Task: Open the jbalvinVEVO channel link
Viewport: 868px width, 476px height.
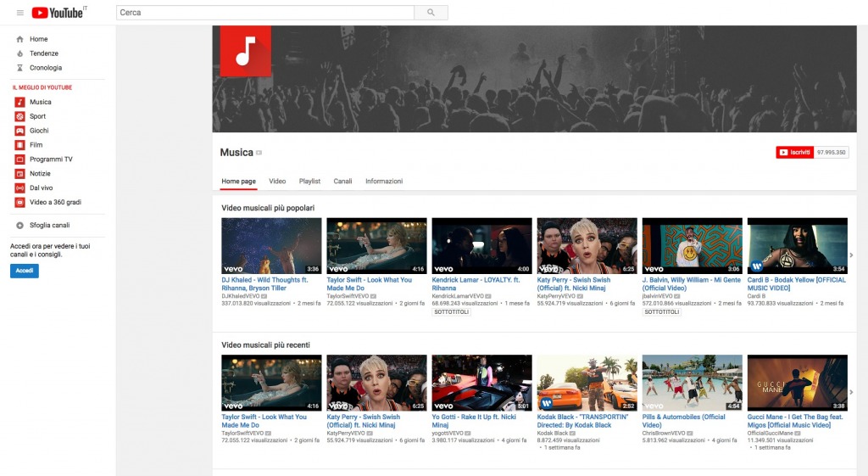Action: (x=657, y=296)
